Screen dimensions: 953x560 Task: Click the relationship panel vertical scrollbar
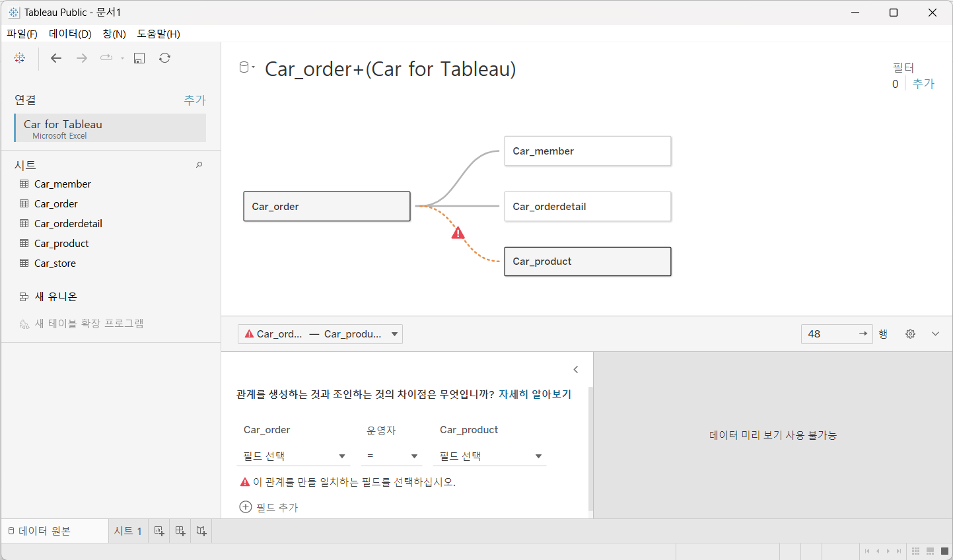point(590,449)
